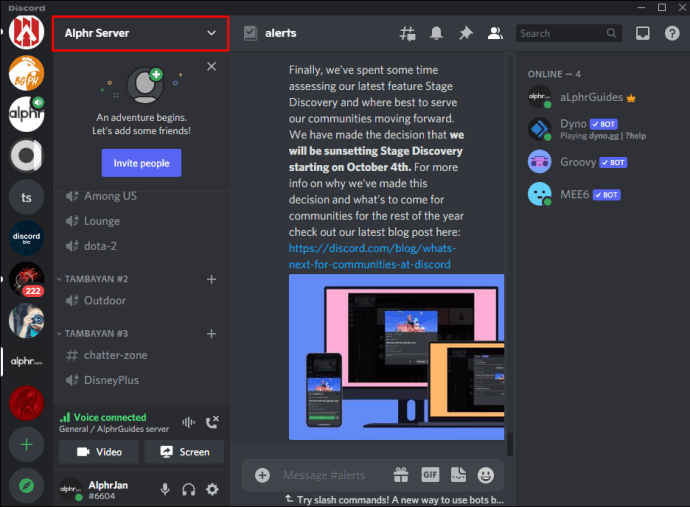Toggle headphones deafen
690x507 pixels.
click(x=188, y=489)
